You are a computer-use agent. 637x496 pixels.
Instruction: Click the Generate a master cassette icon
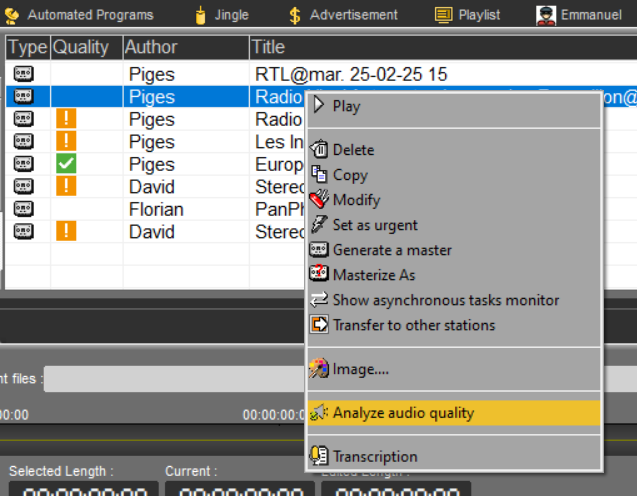pyautogui.click(x=319, y=250)
